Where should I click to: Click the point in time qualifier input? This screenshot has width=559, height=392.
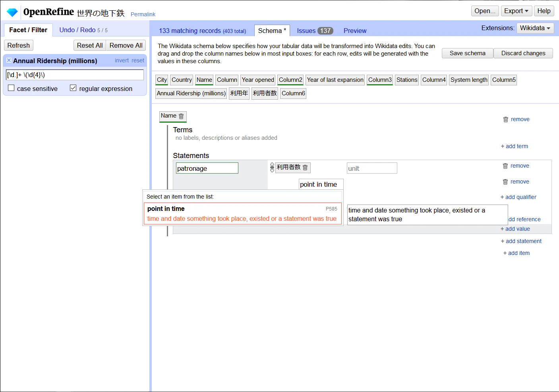click(x=321, y=184)
